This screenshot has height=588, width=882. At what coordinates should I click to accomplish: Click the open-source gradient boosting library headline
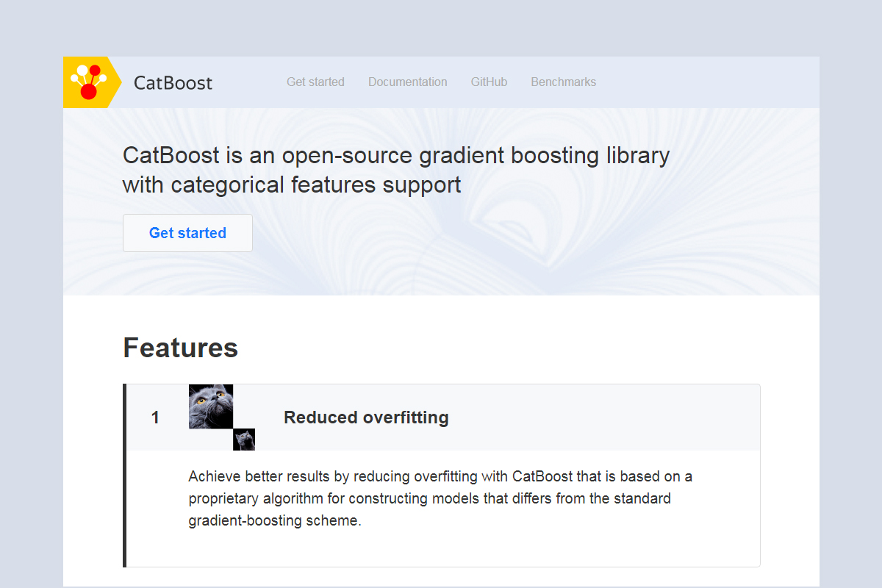click(396, 170)
